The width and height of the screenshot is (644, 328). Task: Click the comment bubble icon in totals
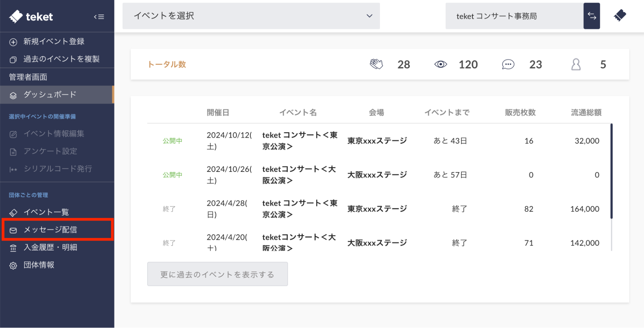[508, 64]
